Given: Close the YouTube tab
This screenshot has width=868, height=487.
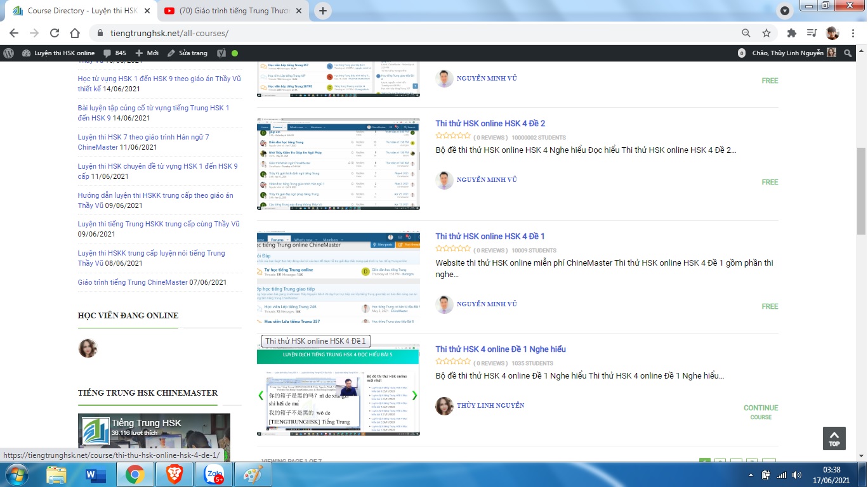Looking at the screenshot, I should (300, 11).
